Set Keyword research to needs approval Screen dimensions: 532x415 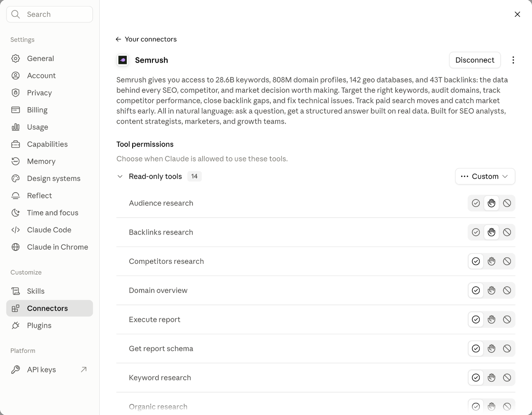click(x=491, y=378)
